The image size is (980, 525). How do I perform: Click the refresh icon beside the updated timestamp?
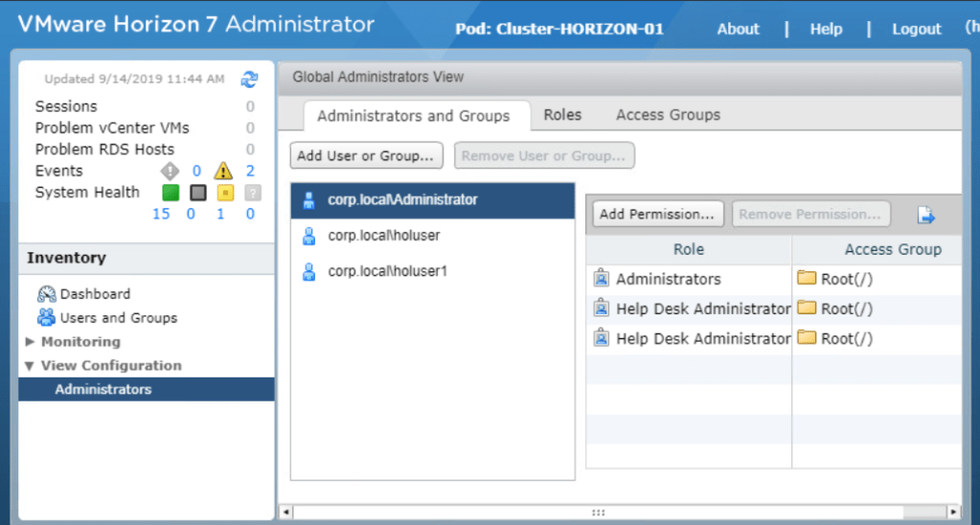point(249,80)
